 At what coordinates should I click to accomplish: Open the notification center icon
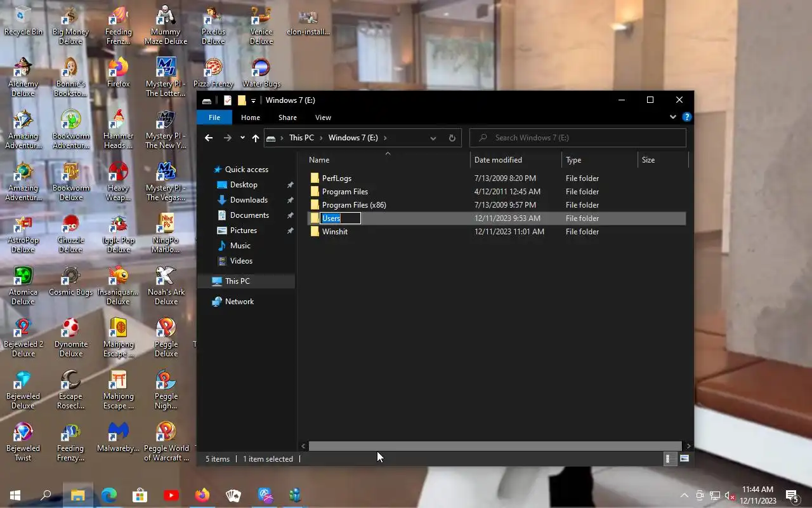pos(792,495)
